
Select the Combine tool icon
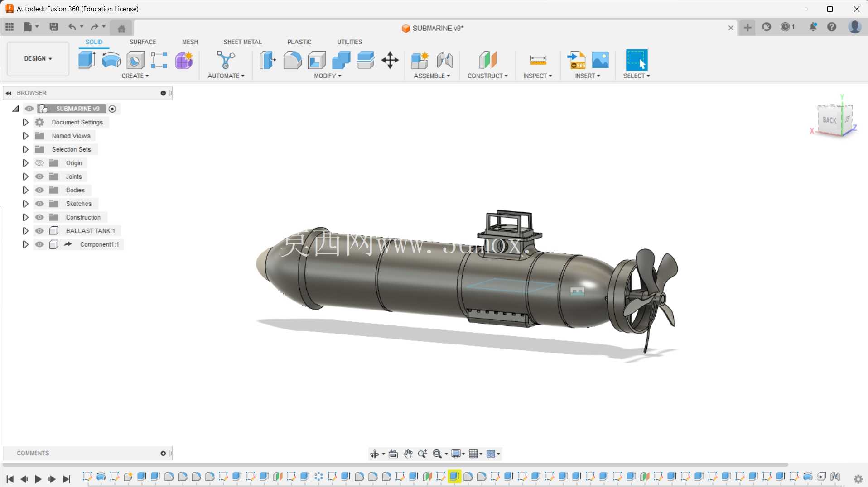(341, 60)
